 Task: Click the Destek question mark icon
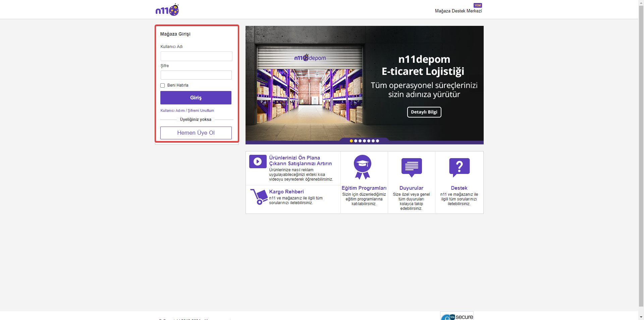click(459, 168)
